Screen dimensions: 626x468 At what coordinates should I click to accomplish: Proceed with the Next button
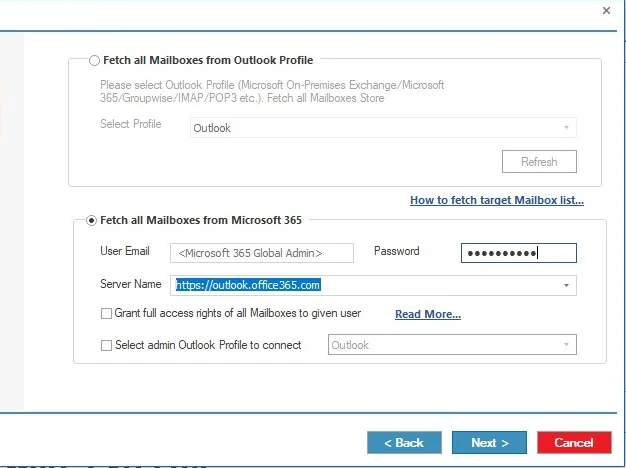pos(489,442)
